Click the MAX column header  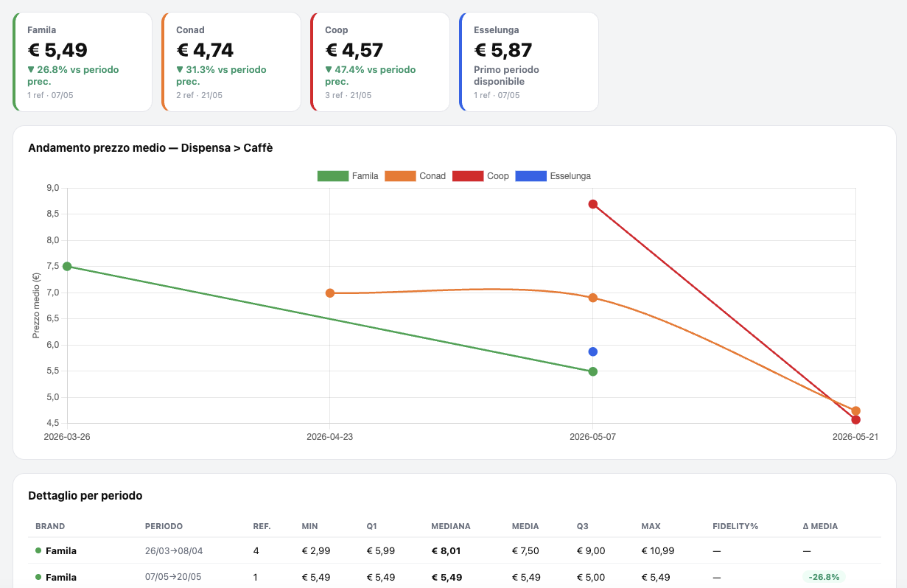(x=651, y=526)
